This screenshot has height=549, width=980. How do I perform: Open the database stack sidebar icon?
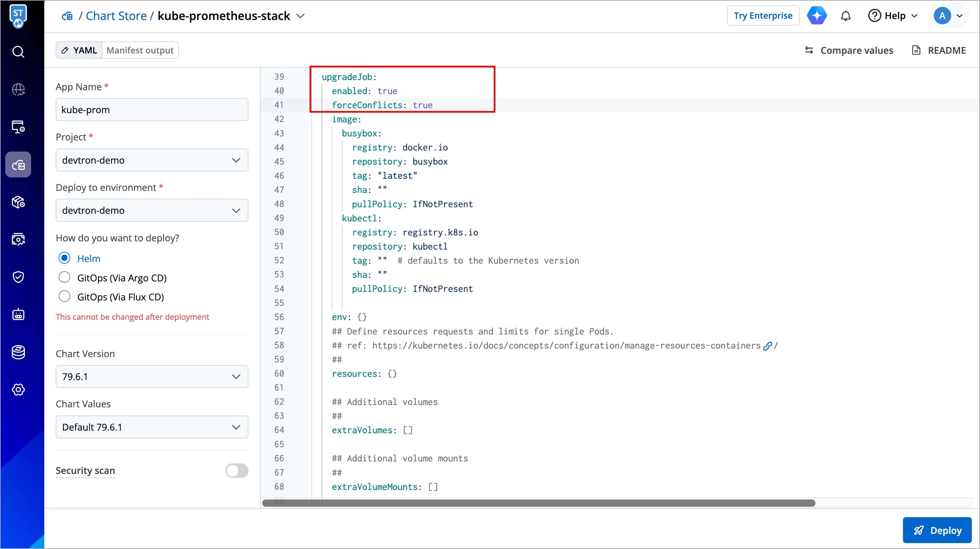pos(18,352)
